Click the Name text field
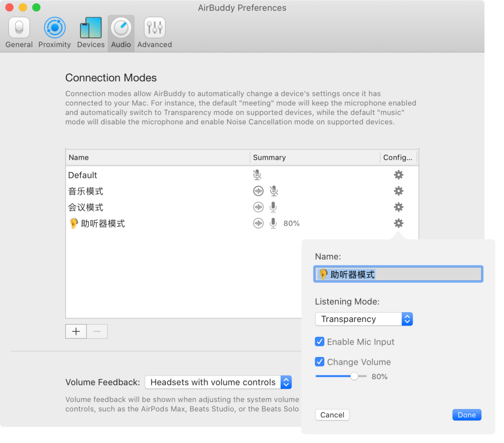Screen dimensions: 504x443 pyautogui.click(x=398, y=274)
